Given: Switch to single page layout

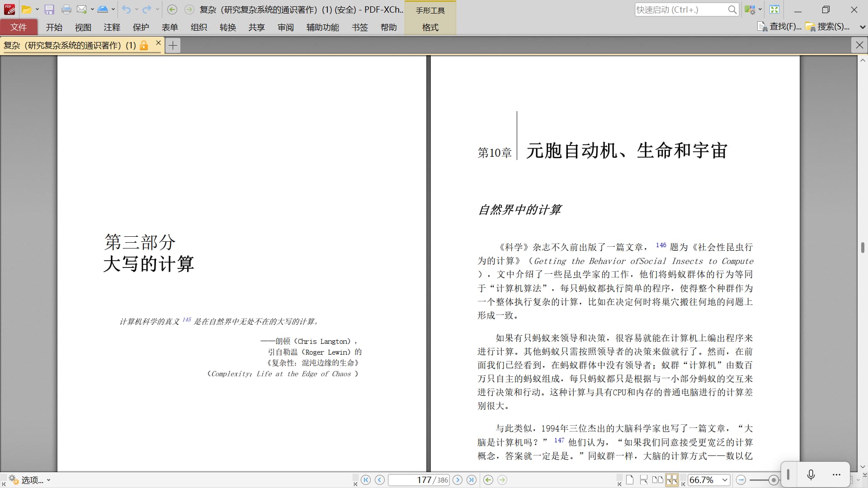Looking at the screenshot, I should pos(630,480).
